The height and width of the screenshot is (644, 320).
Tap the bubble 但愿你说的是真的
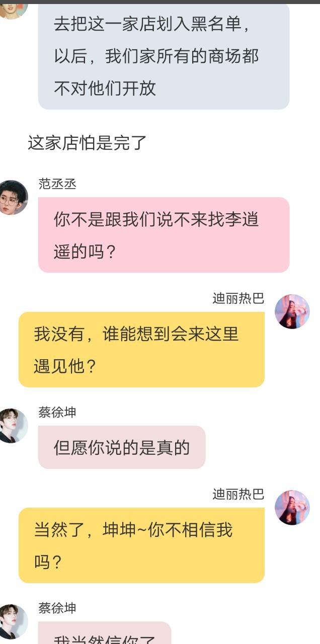point(122,447)
